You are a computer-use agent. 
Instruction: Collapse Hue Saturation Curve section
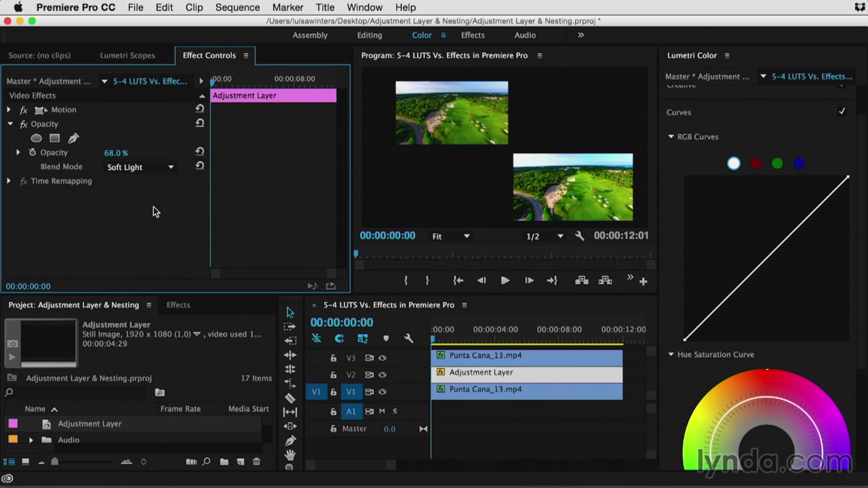[671, 354]
